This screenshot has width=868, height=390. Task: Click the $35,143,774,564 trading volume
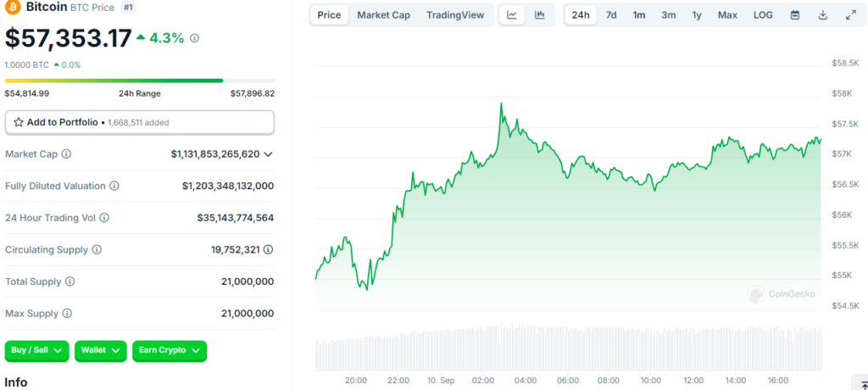(236, 218)
